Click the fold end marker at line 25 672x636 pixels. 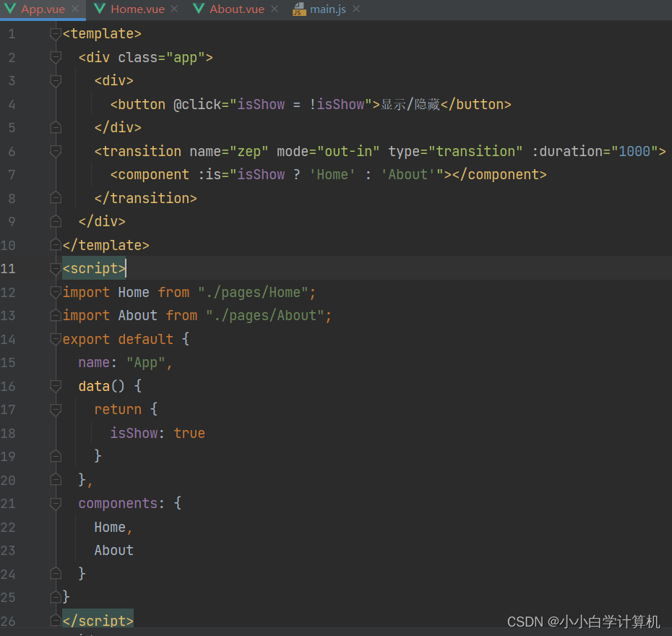click(56, 597)
